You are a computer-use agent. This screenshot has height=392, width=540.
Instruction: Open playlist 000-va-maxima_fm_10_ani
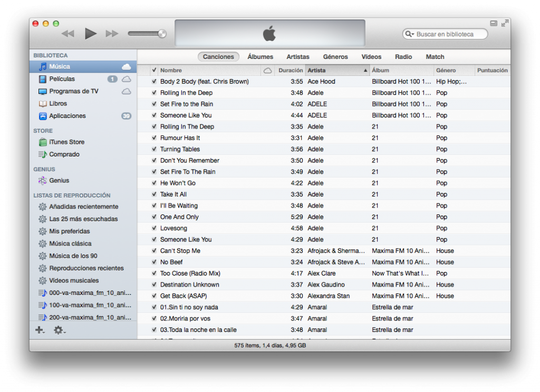(x=83, y=293)
